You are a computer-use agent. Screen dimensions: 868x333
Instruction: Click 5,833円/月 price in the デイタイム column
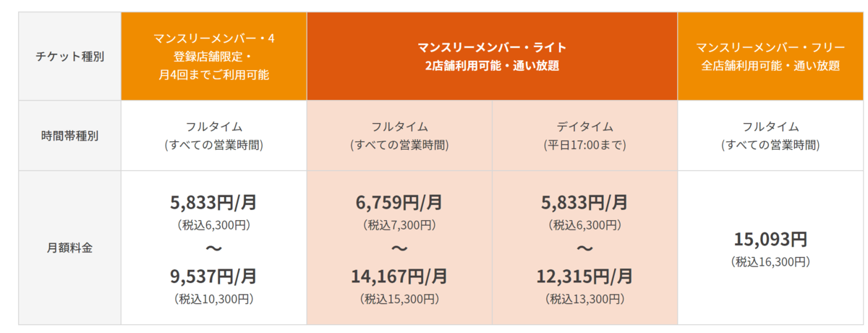(x=584, y=202)
